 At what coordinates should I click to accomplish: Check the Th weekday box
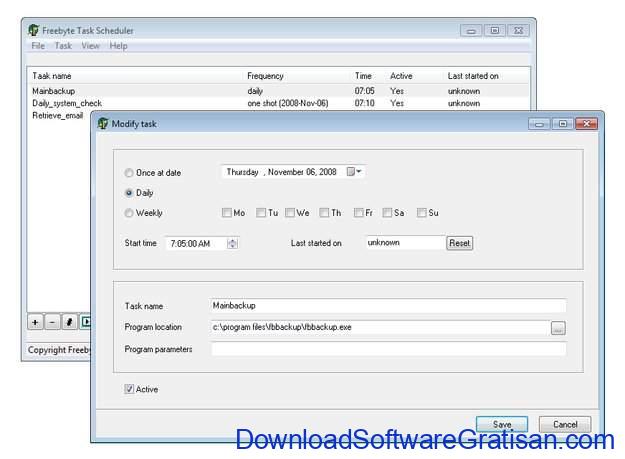[324, 213]
